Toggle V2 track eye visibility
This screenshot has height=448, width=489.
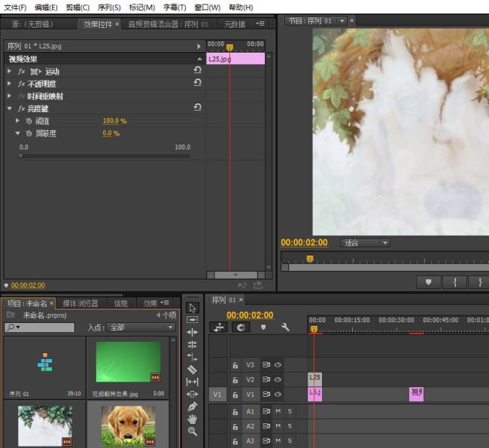pyautogui.click(x=278, y=379)
